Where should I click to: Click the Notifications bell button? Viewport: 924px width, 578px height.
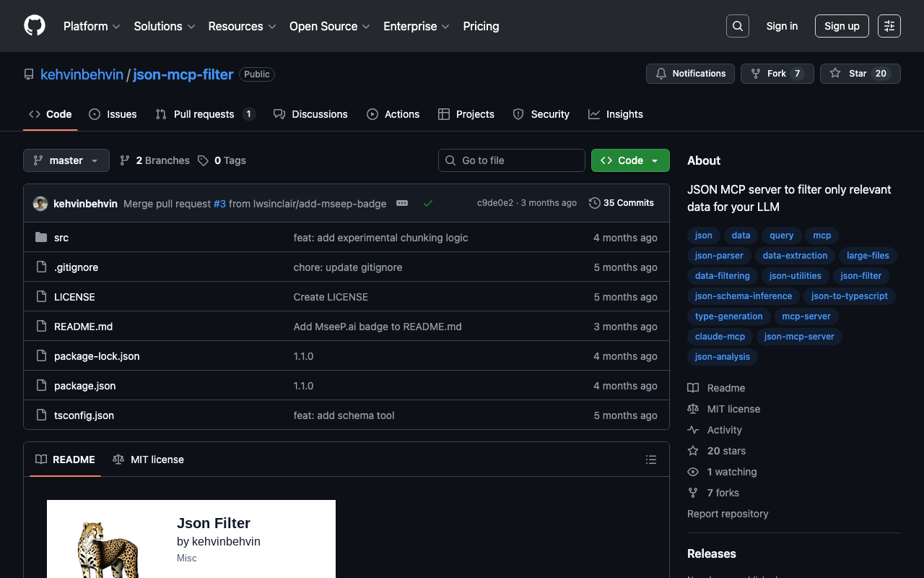point(690,74)
